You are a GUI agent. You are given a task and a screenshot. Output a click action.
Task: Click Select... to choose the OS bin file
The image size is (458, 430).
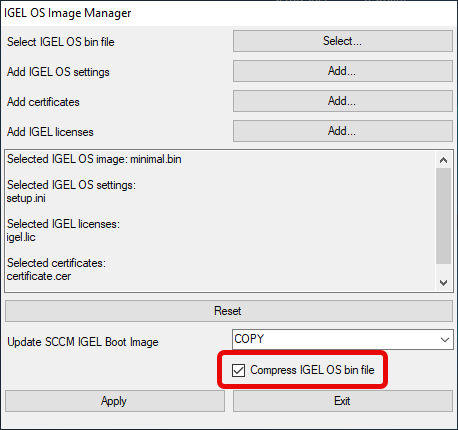point(343,41)
